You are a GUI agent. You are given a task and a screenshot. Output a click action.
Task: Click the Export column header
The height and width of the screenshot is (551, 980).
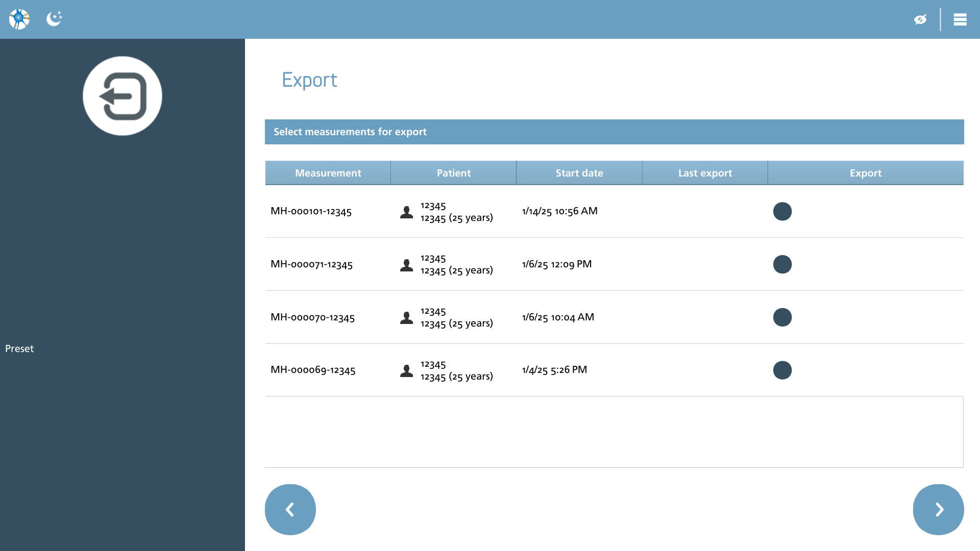pos(866,173)
